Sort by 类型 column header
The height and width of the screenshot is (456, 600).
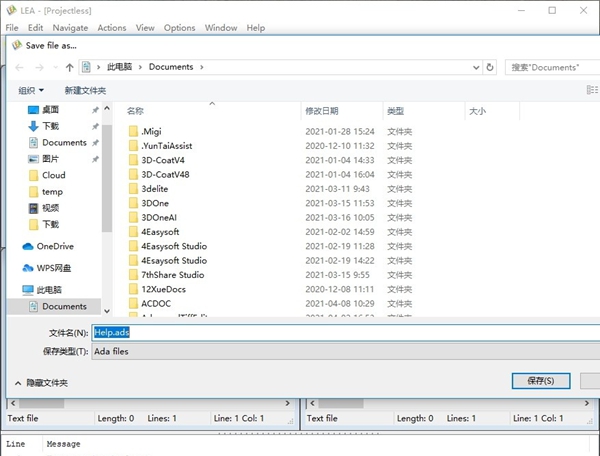coord(395,111)
